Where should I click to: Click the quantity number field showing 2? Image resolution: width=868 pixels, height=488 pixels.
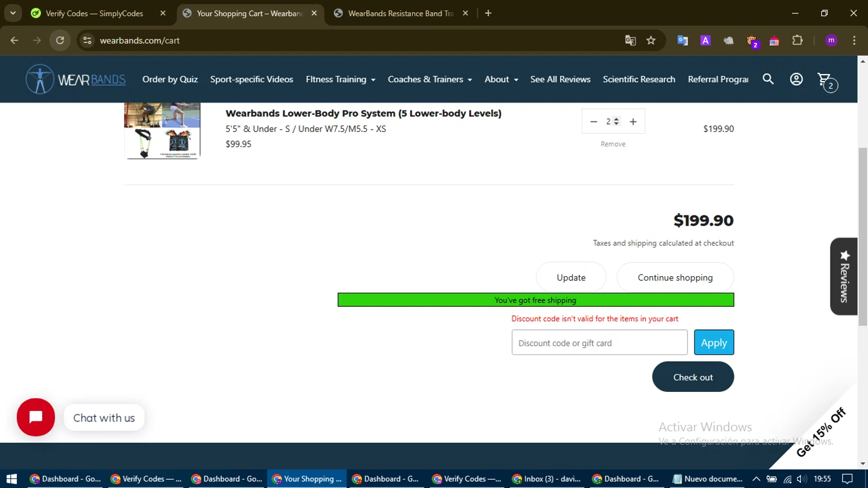point(612,122)
